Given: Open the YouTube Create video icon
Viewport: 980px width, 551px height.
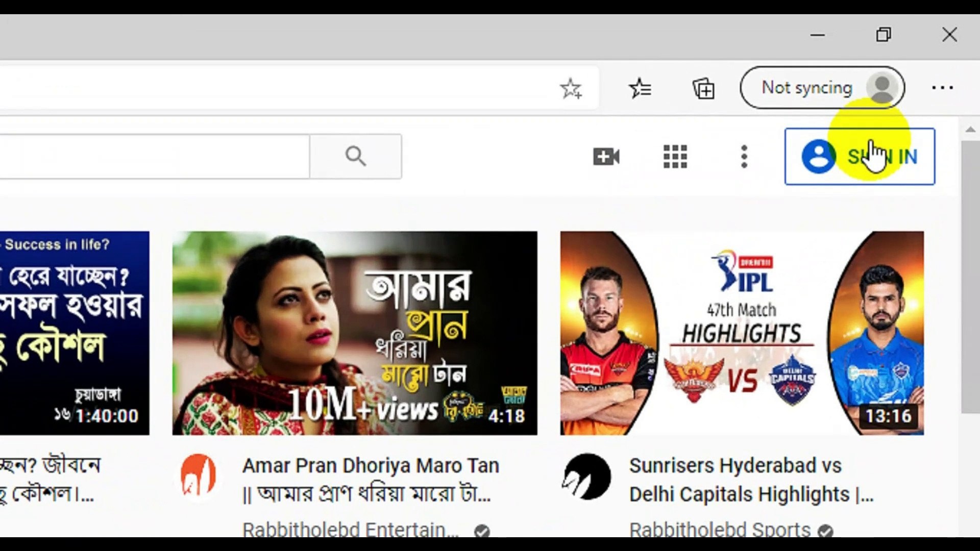Looking at the screenshot, I should 607,157.
